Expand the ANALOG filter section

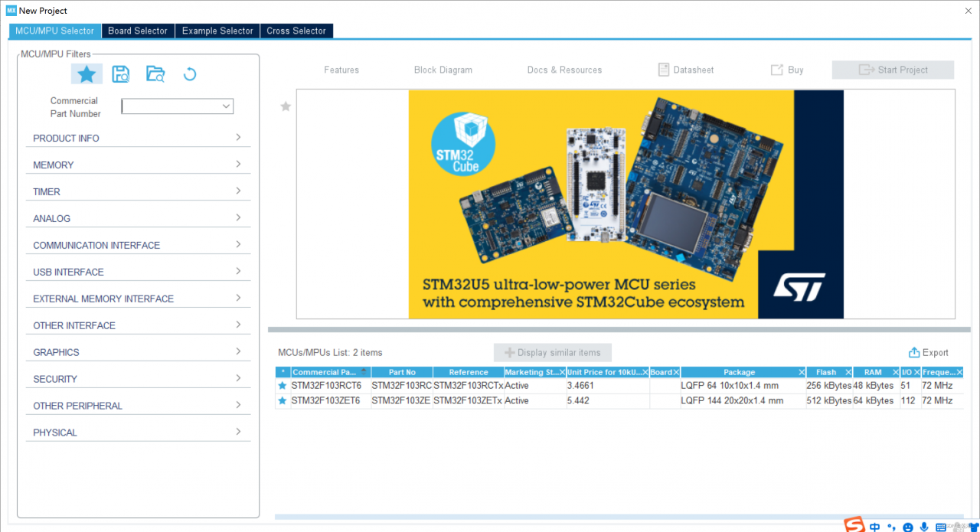point(138,218)
